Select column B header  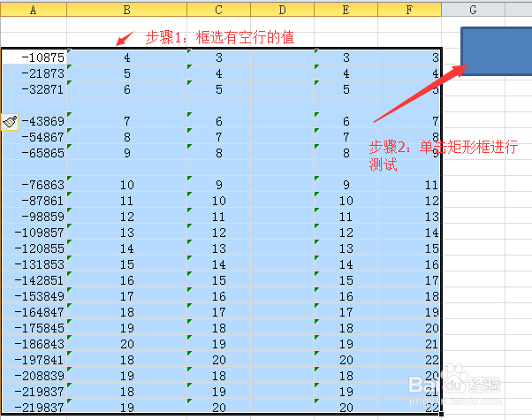click(x=127, y=10)
